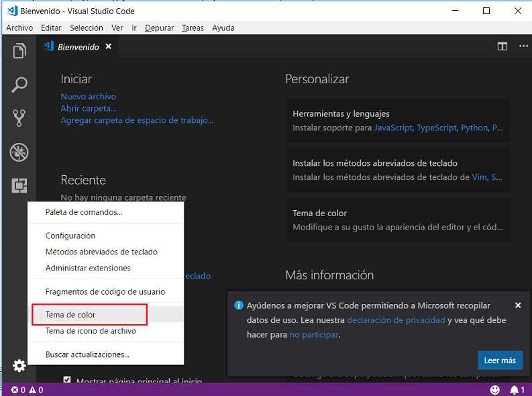
Task: Open the Ir menu
Action: pos(134,28)
